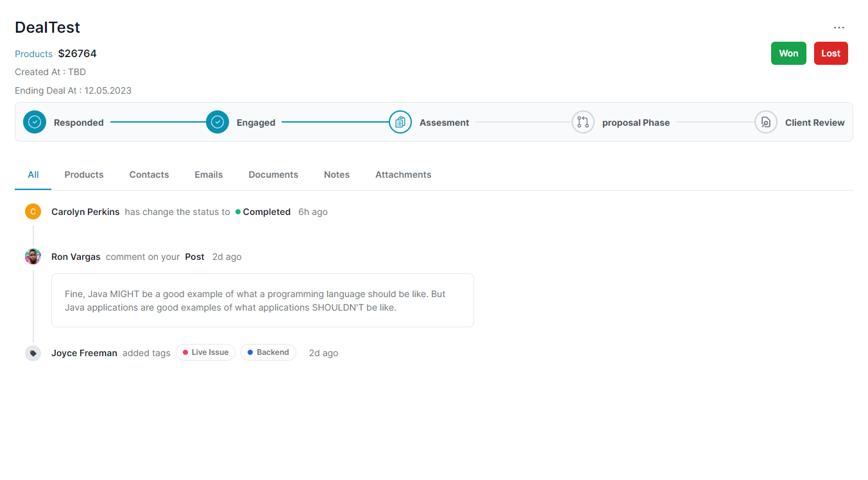Image resolution: width=868 pixels, height=480 pixels.
Task: Mark the deal as Lost
Action: [x=831, y=53]
